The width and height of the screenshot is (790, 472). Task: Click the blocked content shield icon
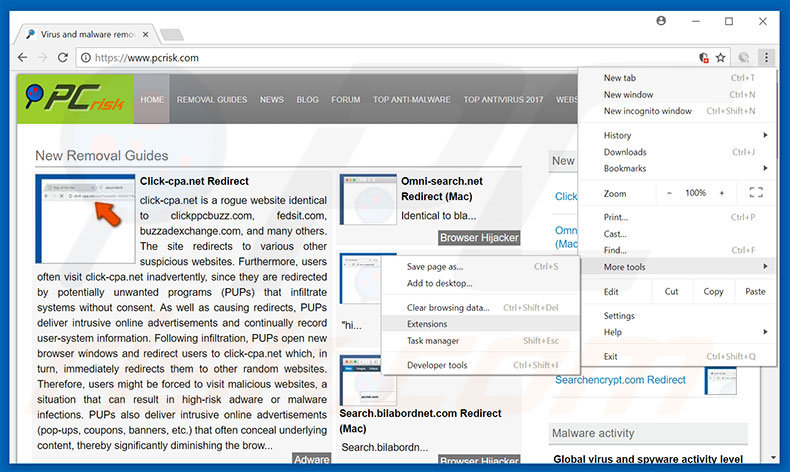click(704, 57)
